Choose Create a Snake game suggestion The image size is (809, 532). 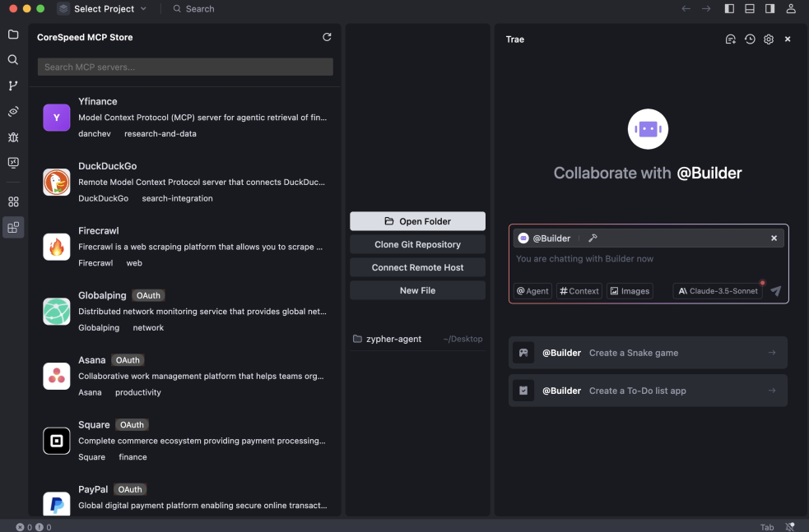click(x=648, y=353)
